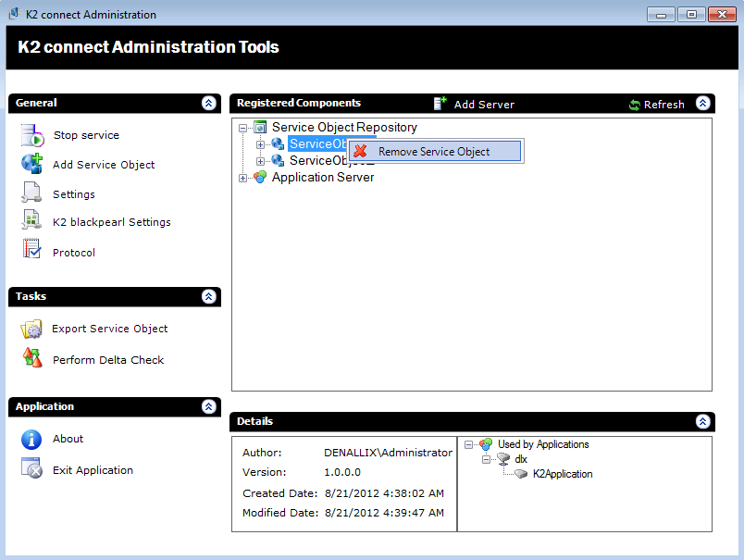744x560 pixels.
Task: Click Add Server in the header
Action: (474, 105)
